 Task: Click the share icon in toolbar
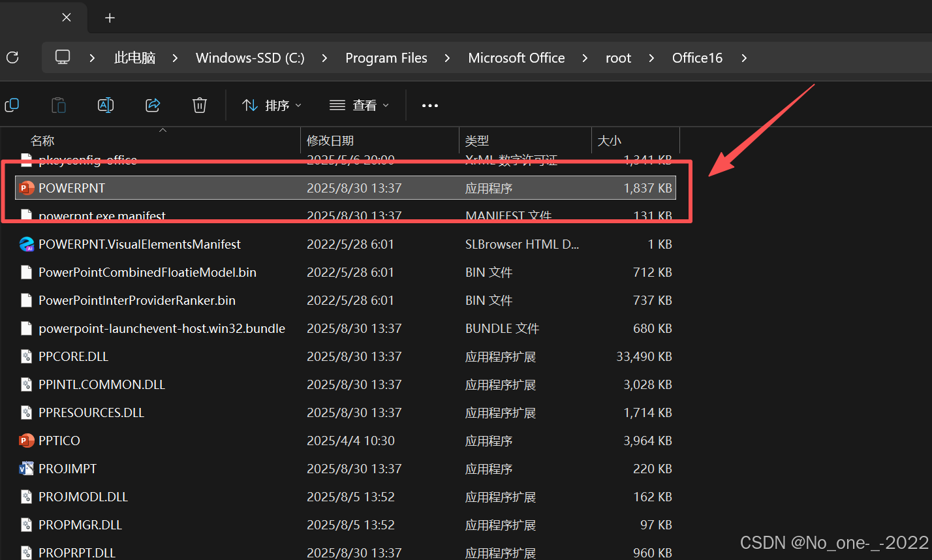[x=153, y=105]
